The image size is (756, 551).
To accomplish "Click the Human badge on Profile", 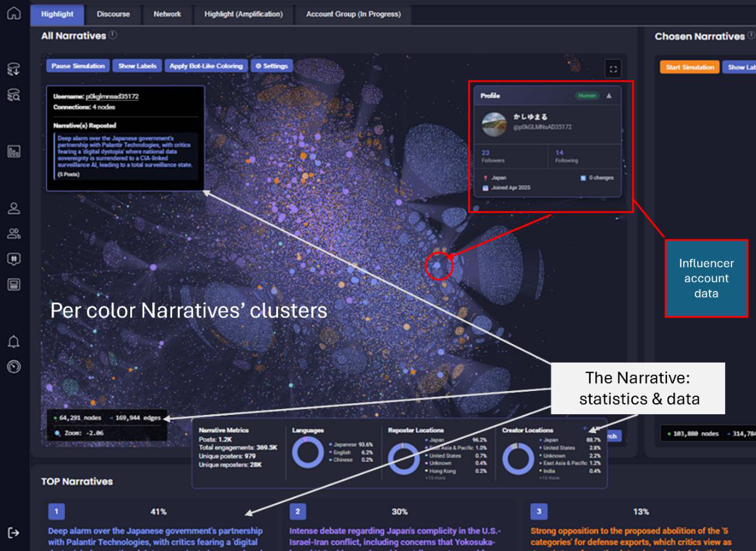I will coord(587,96).
